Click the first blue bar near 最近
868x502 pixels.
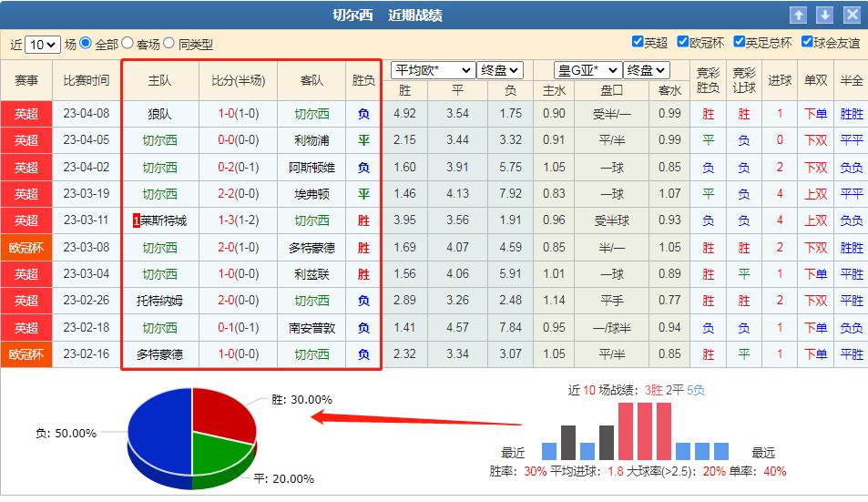[549, 451]
